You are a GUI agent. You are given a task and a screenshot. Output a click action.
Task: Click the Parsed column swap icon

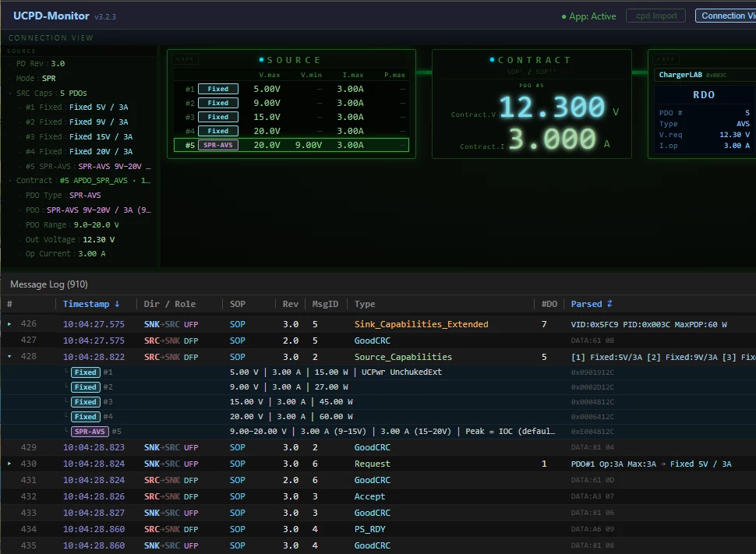click(609, 304)
